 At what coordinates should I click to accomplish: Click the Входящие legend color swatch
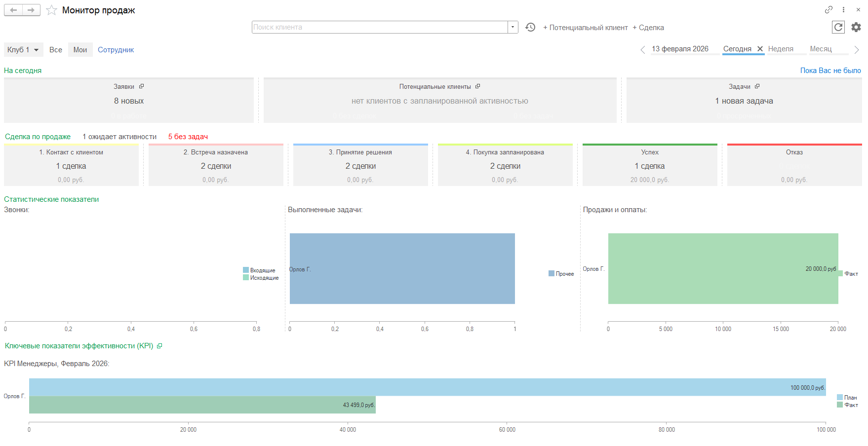click(x=246, y=270)
